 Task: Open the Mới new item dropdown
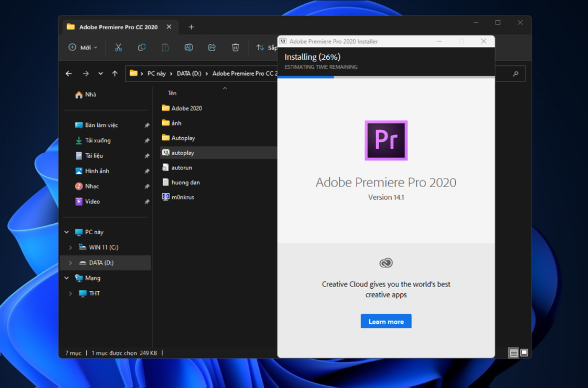point(83,48)
